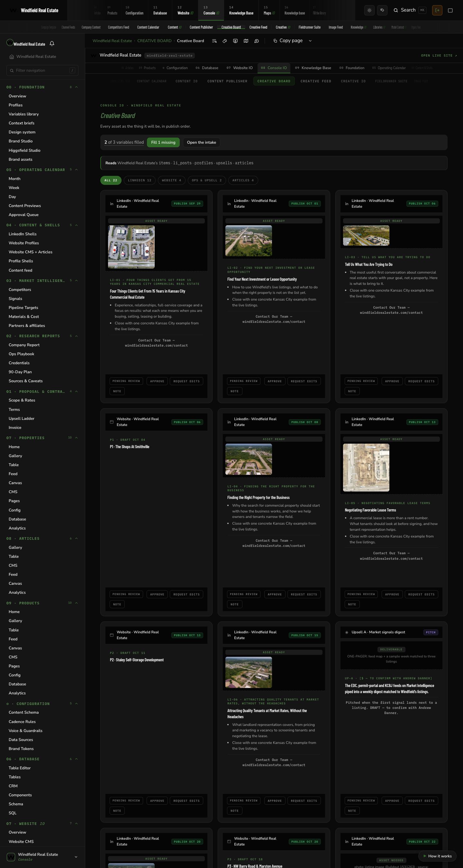Open the workspace switcher chevron at sidebar bottom
Screen dimensions: 463x868
pos(76,857)
